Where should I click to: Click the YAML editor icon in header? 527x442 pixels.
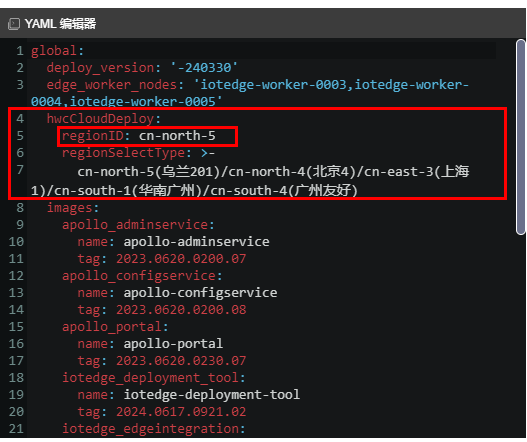14,24
